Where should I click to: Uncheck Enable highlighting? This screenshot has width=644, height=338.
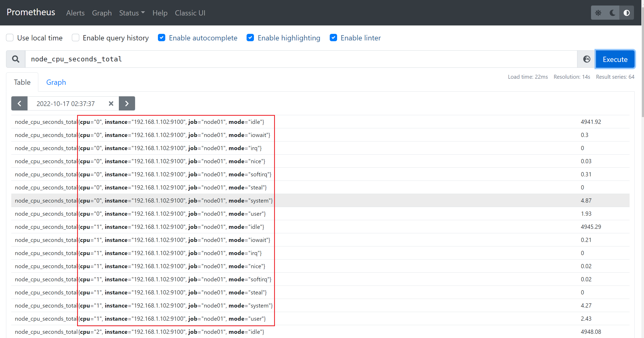click(250, 38)
